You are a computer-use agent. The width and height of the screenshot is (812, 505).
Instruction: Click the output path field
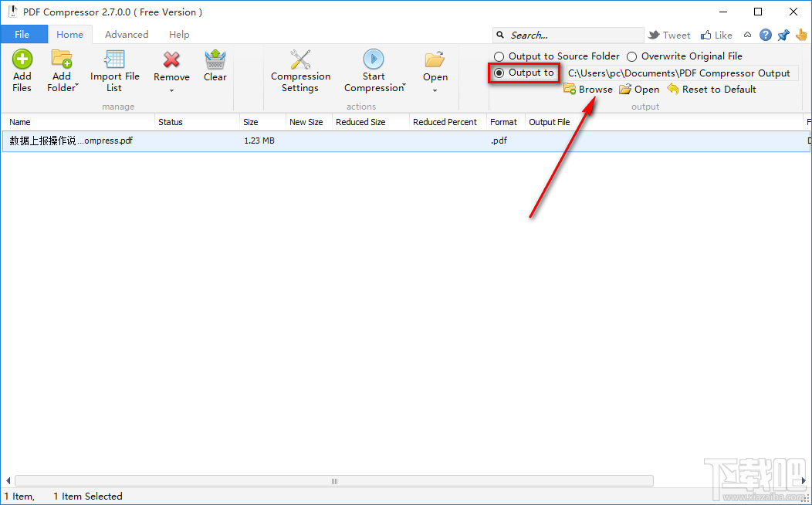tap(682, 73)
